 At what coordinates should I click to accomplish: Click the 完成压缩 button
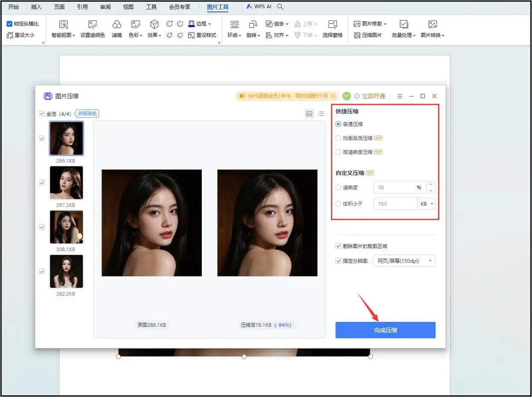click(x=385, y=330)
